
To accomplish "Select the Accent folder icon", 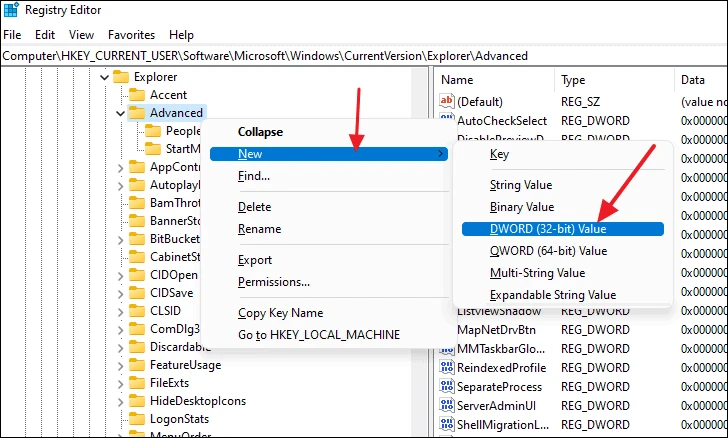I will coord(136,95).
